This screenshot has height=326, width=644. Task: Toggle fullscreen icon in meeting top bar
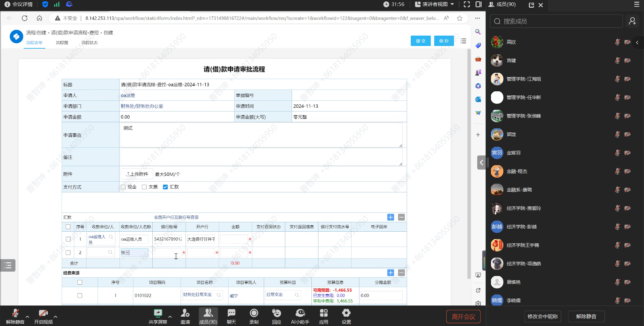[467, 4]
